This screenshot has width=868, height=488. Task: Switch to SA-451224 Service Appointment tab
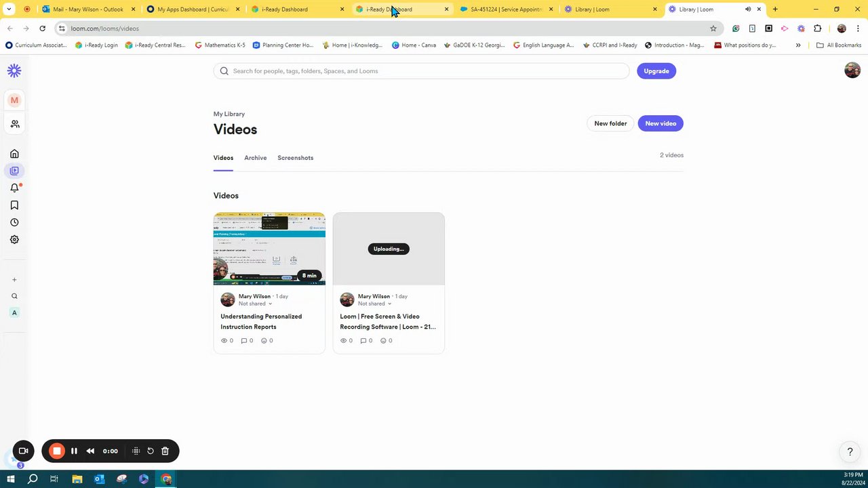pyautogui.click(x=506, y=9)
